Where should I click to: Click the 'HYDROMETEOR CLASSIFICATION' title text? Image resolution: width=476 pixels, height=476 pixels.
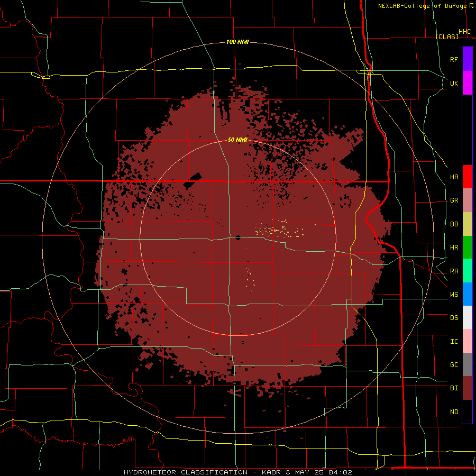(x=186, y=472)
